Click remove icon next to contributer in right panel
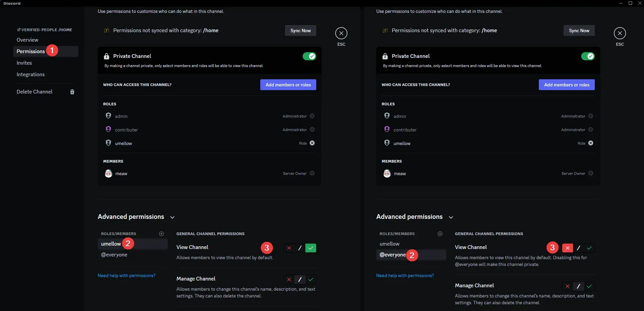This screenshot has height=311, width=644. coord(591,129)
